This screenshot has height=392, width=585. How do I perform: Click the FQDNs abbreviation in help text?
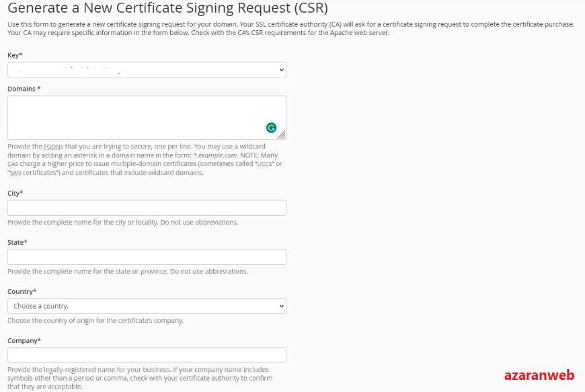point(53,147)
